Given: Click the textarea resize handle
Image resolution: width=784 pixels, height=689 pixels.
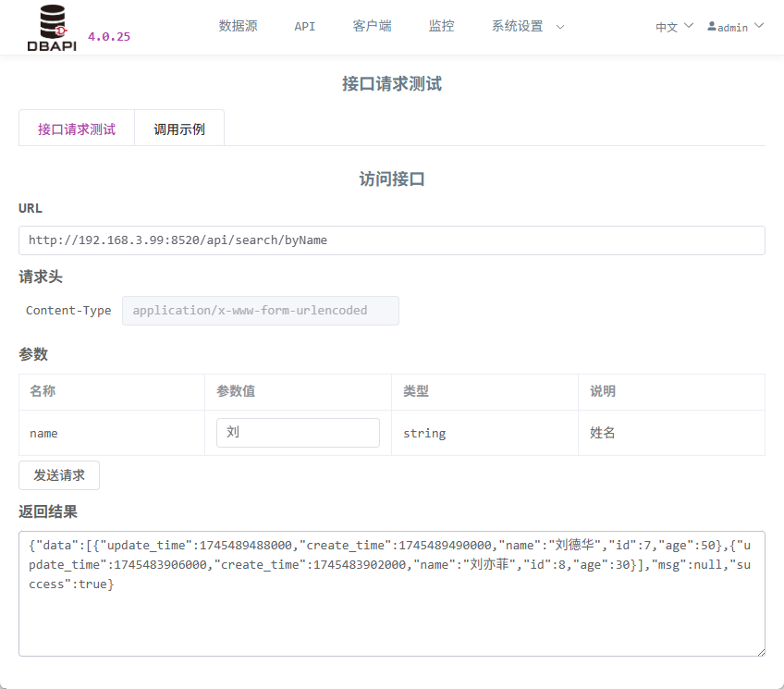Looking at the screenshot, I should 761,651.
